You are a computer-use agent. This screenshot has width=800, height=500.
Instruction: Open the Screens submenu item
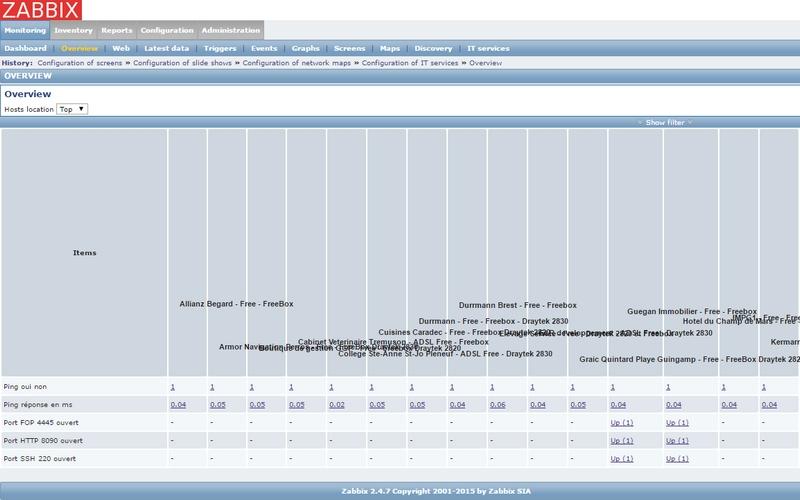(349, 48)
